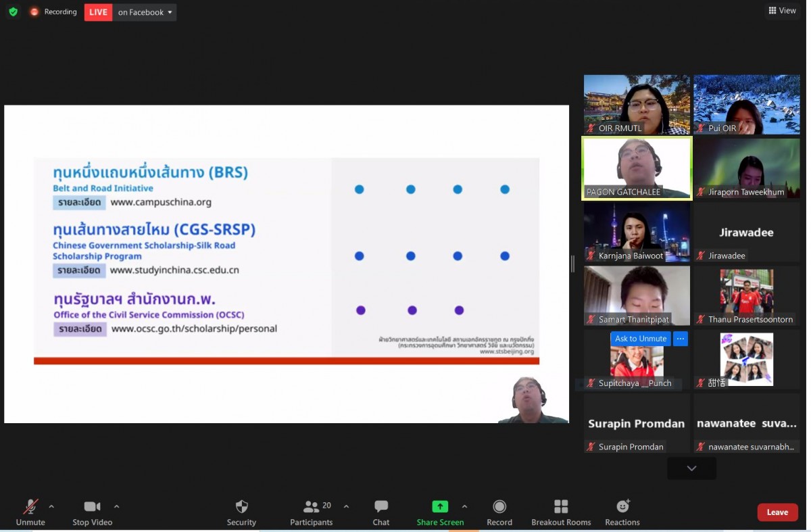Select Thanu Prasertsoontorn video tile
This screenshot has width=811, height=532.
tap(746, 295)
